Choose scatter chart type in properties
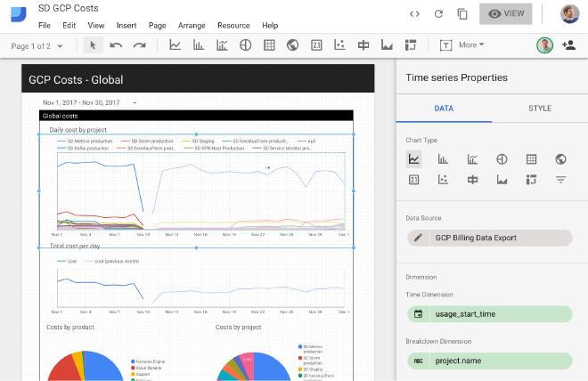This screenshot has height=381, width=588. 443,180
